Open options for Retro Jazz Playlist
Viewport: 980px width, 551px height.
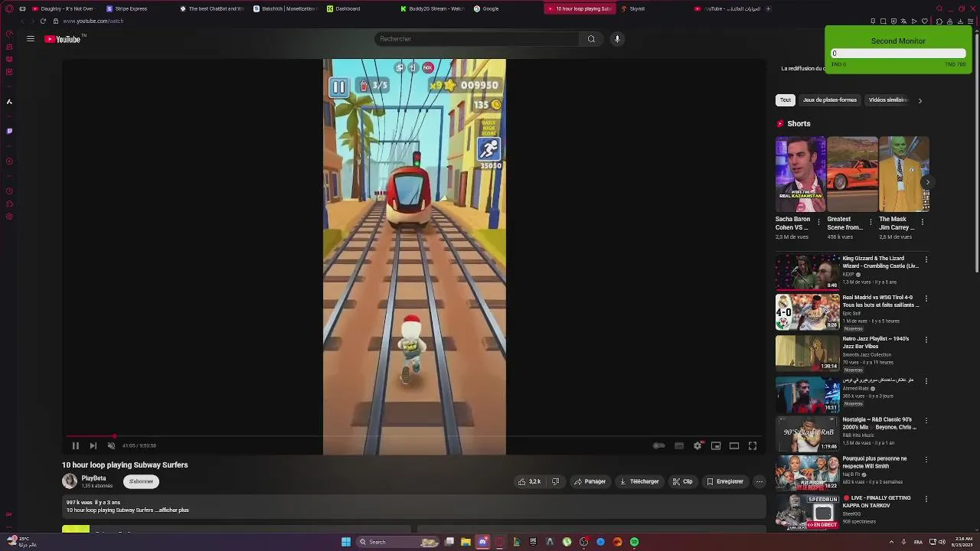tap(926, 340)
